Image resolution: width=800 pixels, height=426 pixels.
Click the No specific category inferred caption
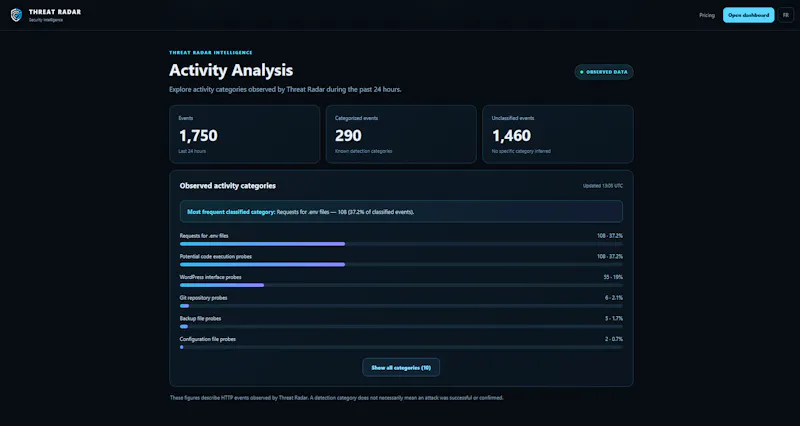tap(521, 151)
